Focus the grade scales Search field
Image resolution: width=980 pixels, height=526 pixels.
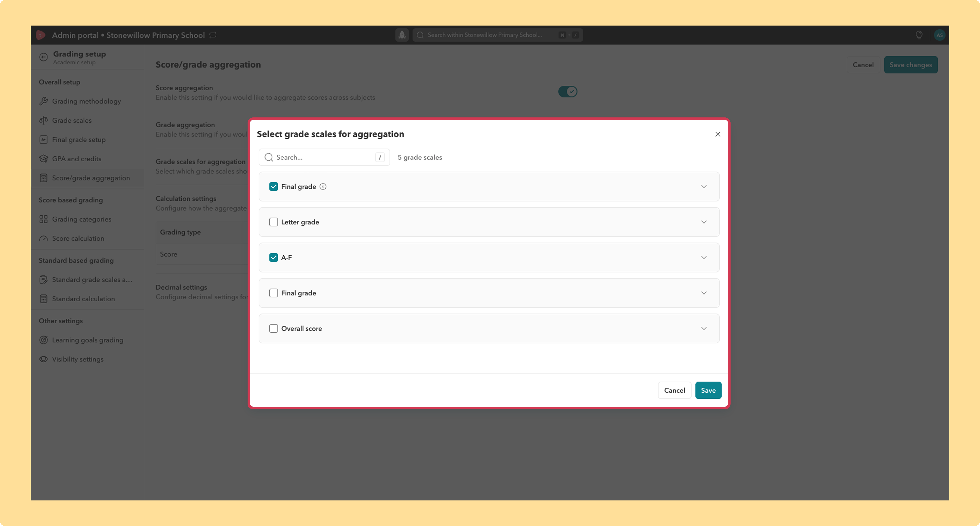click(x=324, y=157)
